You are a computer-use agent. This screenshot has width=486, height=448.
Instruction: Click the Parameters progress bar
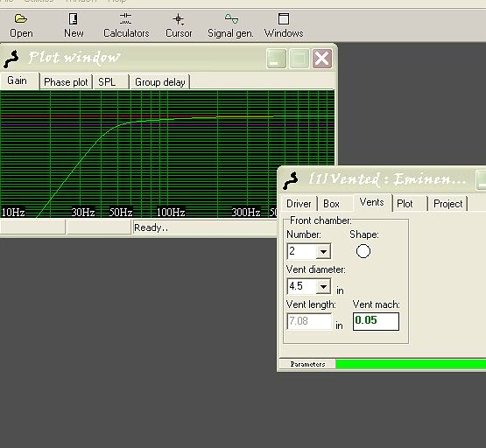pos(411,364)
